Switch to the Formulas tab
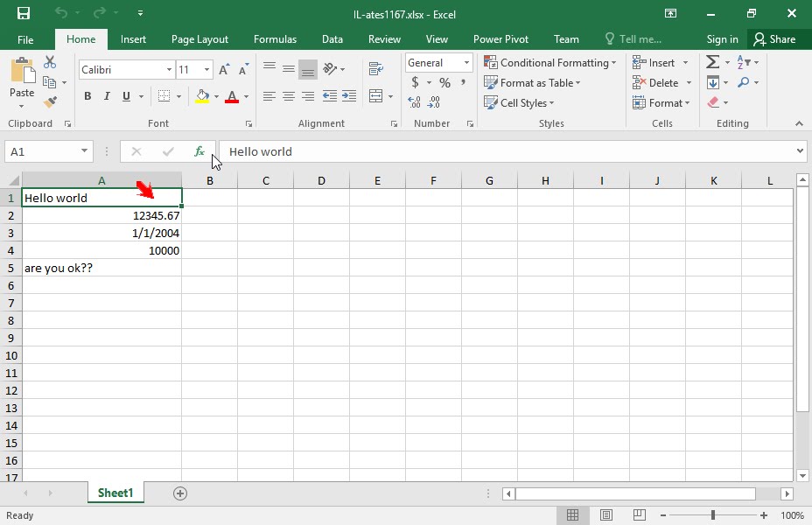Screen dimensions: 812x525 coord(275,39)
